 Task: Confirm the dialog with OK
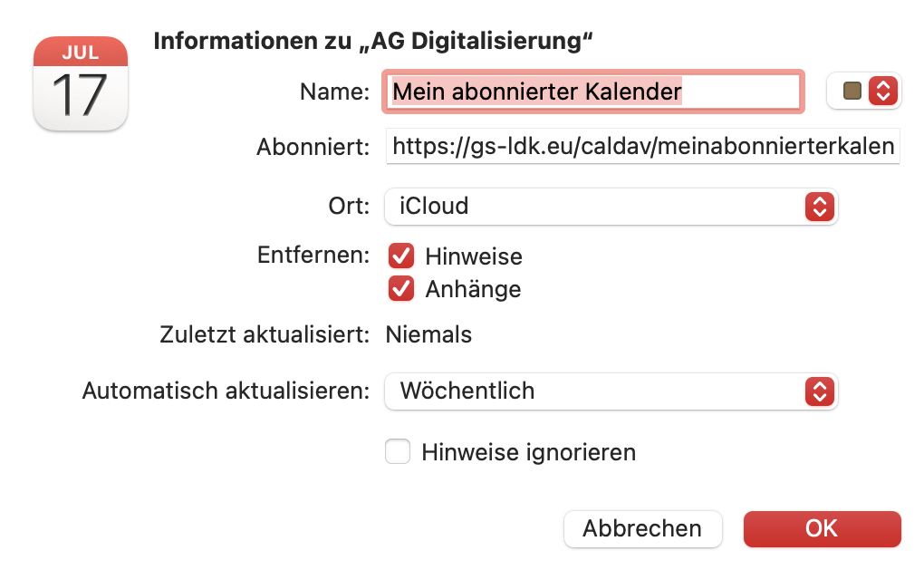[x=822, y=529]
